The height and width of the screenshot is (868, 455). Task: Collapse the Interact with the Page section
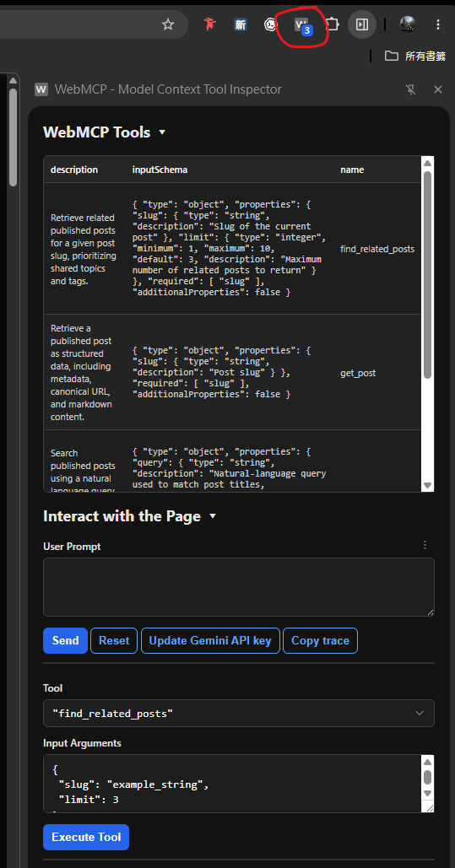pos(212,516)
